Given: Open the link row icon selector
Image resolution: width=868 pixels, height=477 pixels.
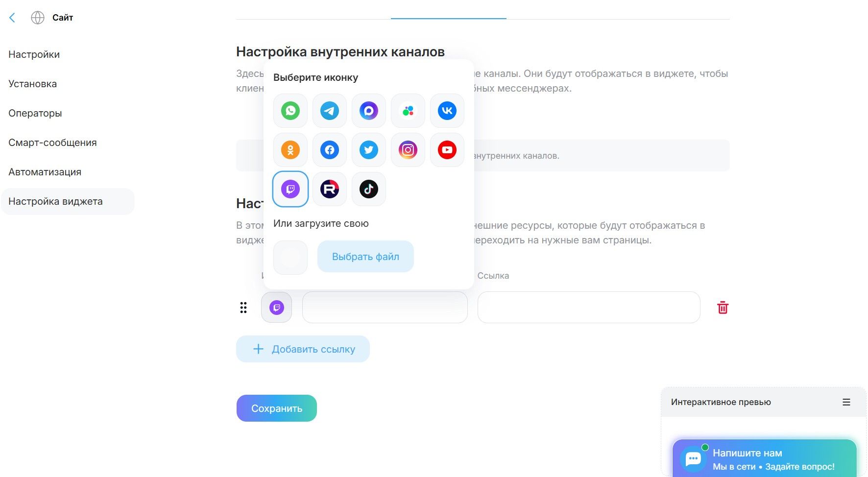Looking at the screenshot, I should pos(277,308).
